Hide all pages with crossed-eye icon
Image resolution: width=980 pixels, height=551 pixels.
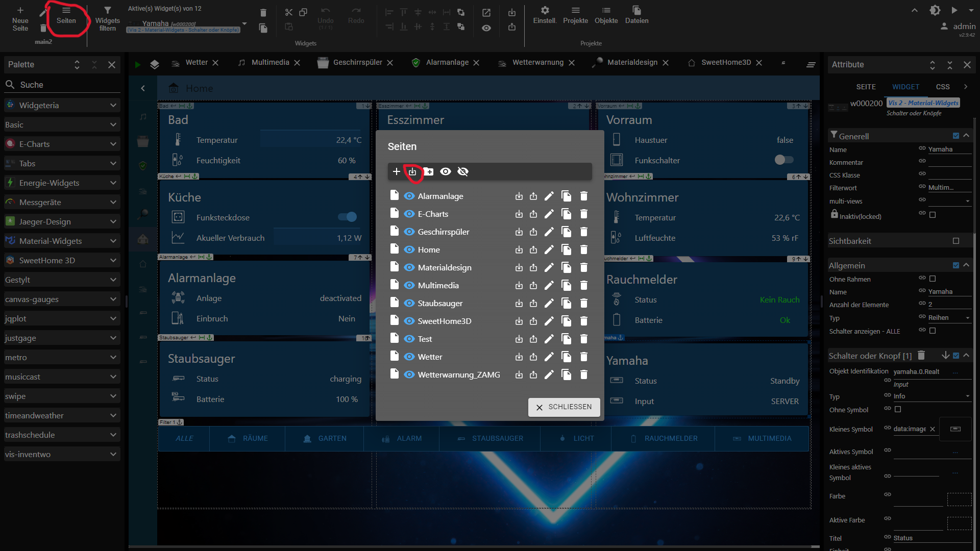[463, 172]
